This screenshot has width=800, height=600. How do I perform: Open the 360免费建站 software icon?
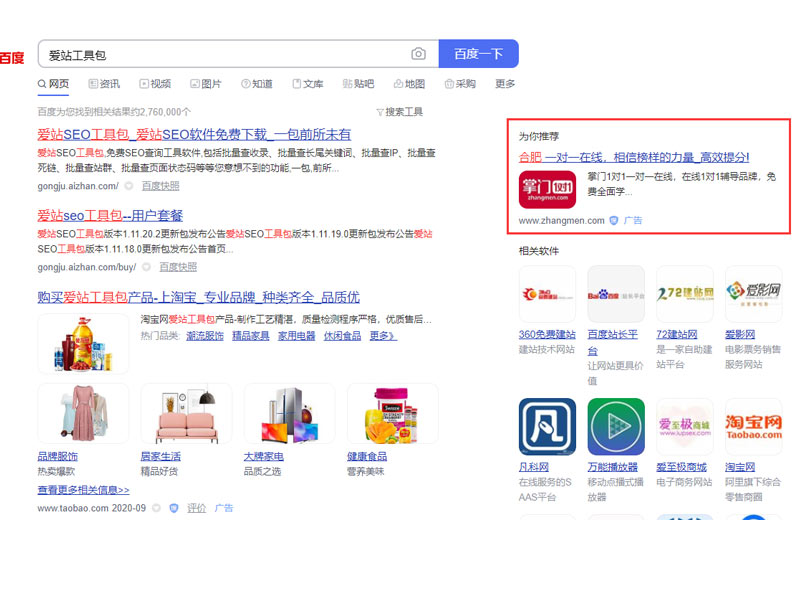tap(547, 294)
